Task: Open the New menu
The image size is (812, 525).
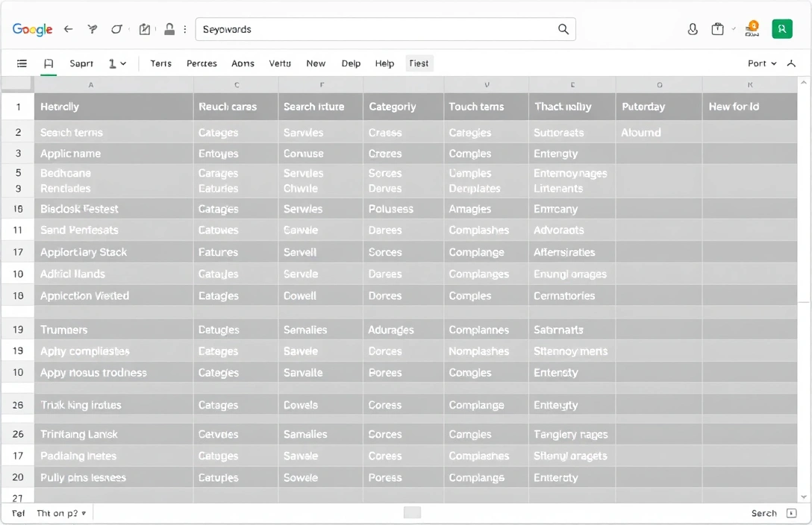Action: tap(316, 63)
